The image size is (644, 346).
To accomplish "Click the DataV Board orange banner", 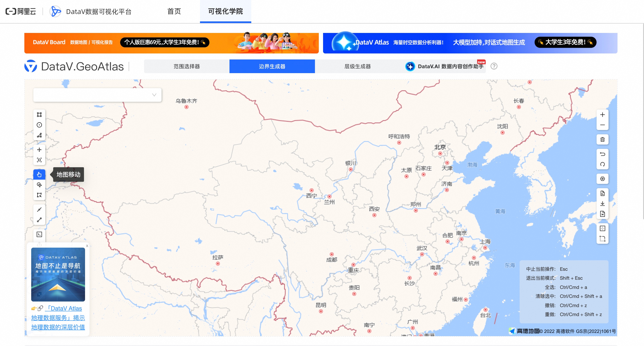I will click(x=172, y=43).
